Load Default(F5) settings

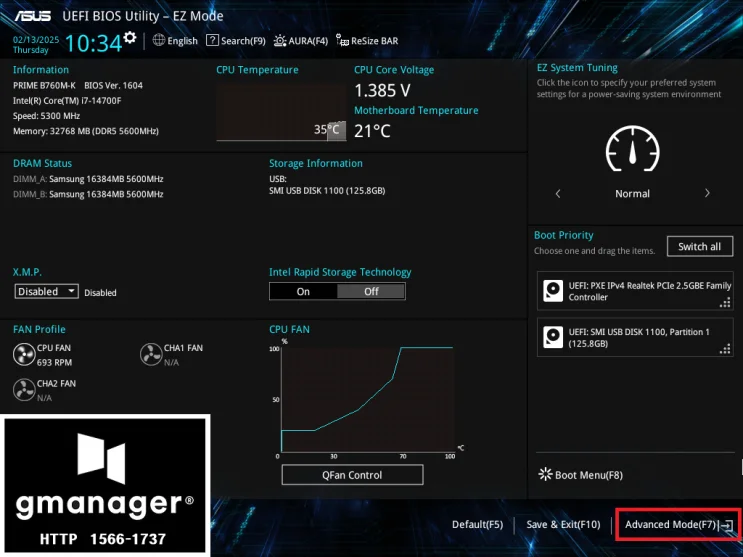(477, 524)
